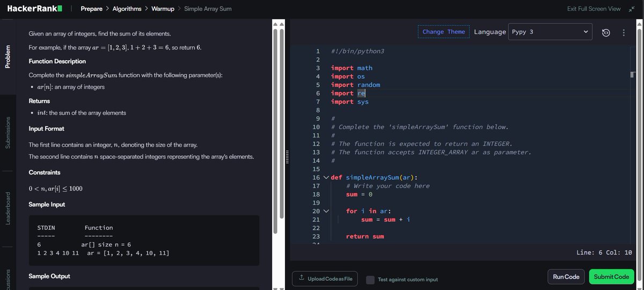Open the Leaderboard side tab
This screenshot has height=290, width=644.
(x=8, y=208)
